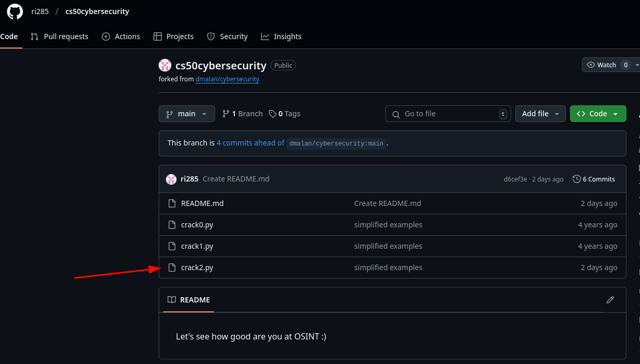The height and width of the screenshot is (364, 640).
Task: Open the main branch selector dropdown
Action: 186,114
